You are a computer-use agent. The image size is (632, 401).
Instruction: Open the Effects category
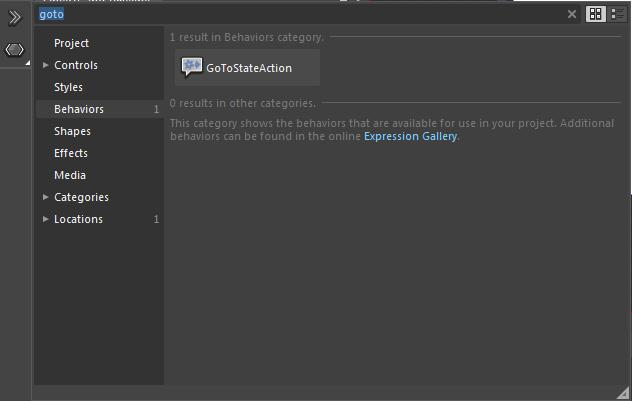[x=71, y=153]
